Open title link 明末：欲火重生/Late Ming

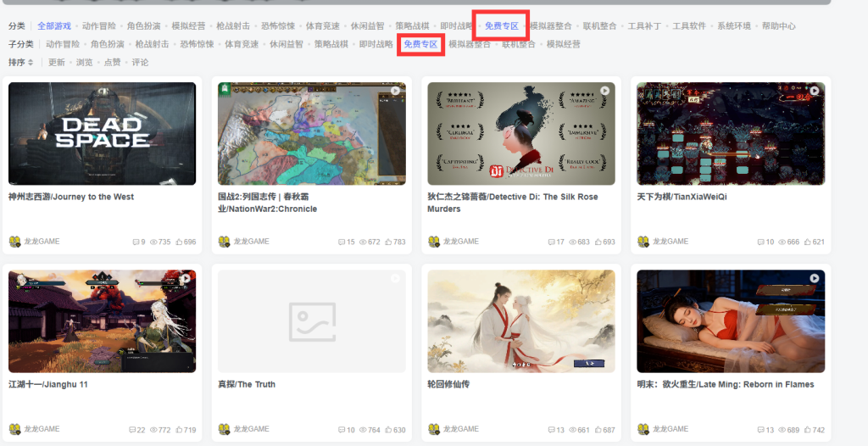point(726,384)
